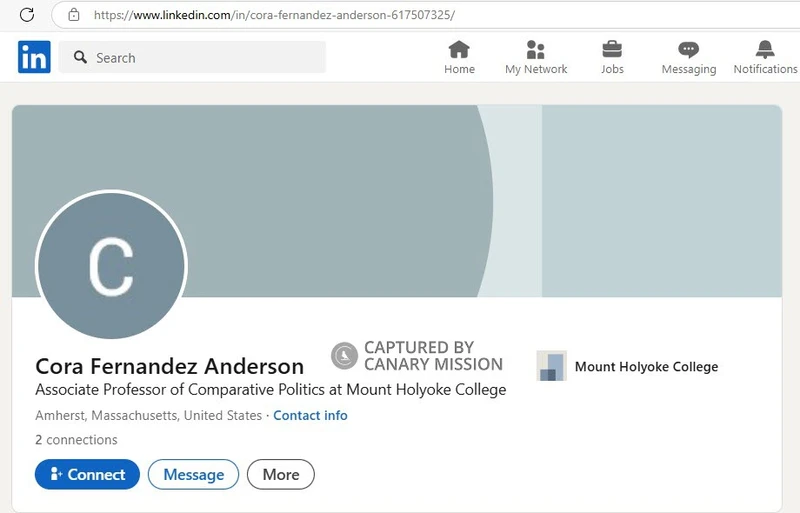The image size is (800, 513).
Task: Select the Jobs label in navigation
Action: 612,69
